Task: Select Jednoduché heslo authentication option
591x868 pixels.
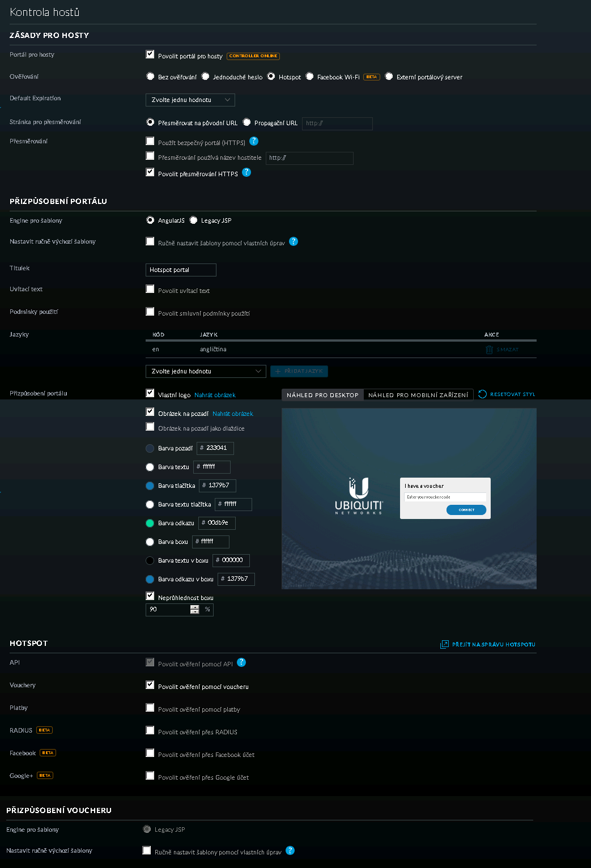Action: pos(206,76)
